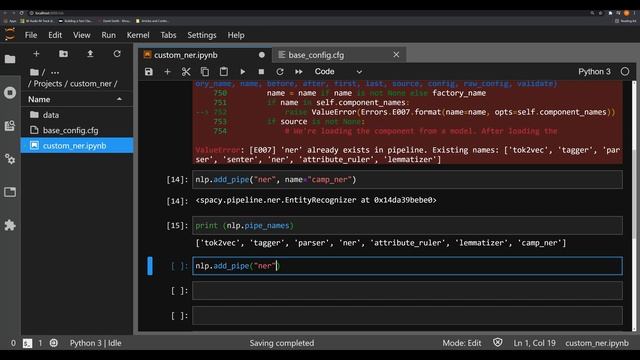Click the Python 3 | Idle status
The image size is (640, 360).
(x=96, y=343)
